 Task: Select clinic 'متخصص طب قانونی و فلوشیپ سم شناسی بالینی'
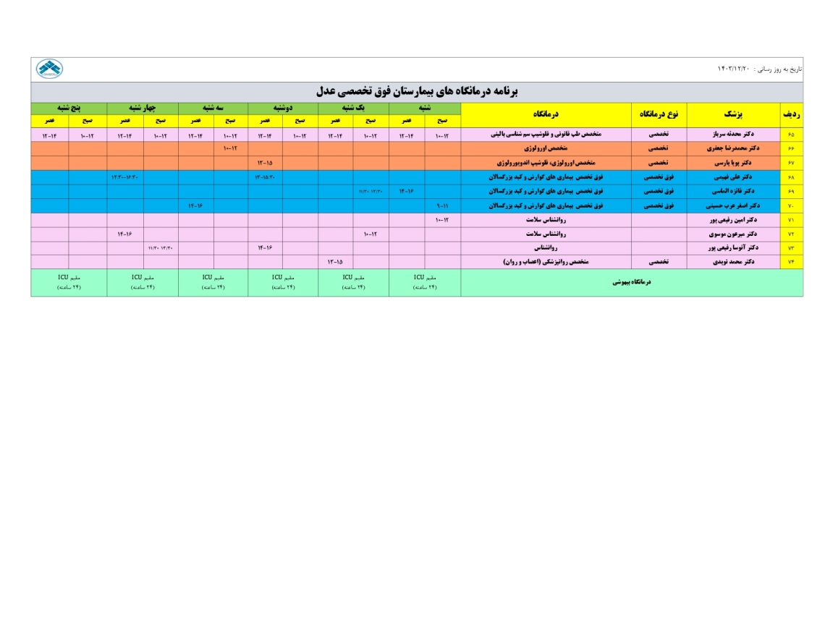[546, 135]
